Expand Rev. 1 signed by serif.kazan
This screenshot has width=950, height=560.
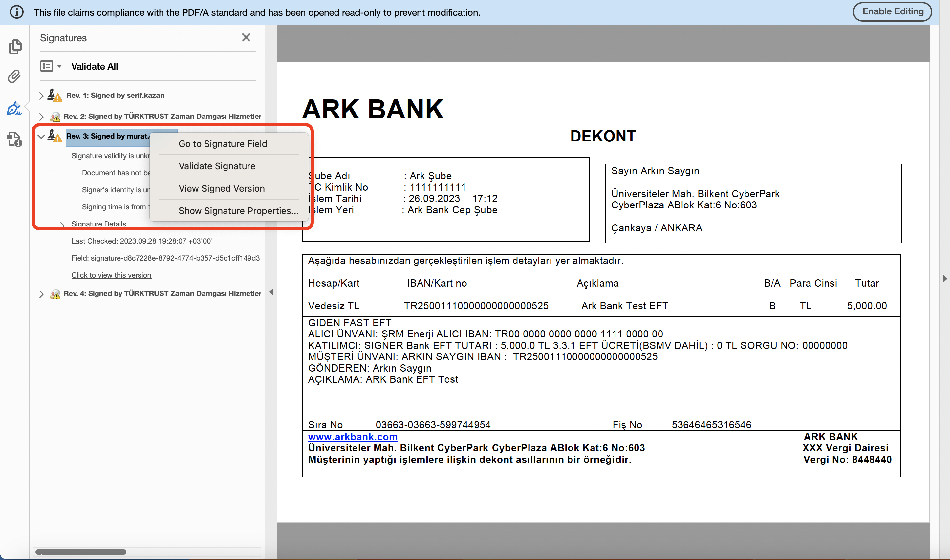click(41, 96)
